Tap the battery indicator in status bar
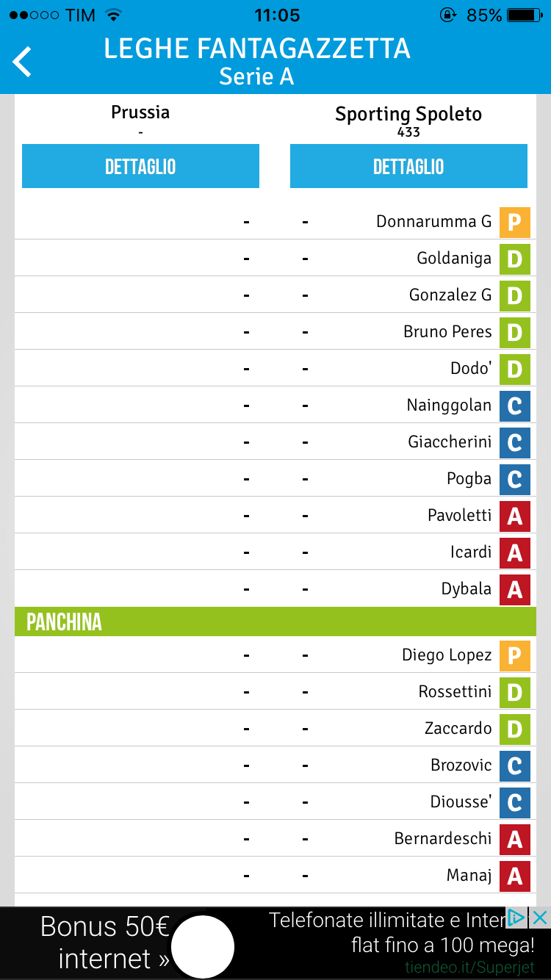This screenshot has height=980, width=551. click(525, 15)
